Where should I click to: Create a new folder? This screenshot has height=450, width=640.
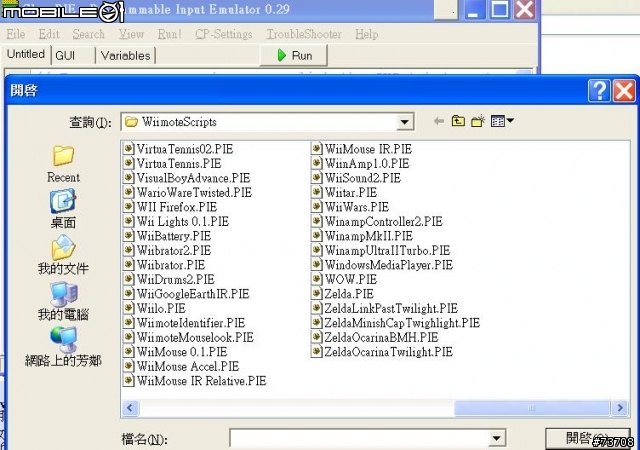tap(478, 121)
